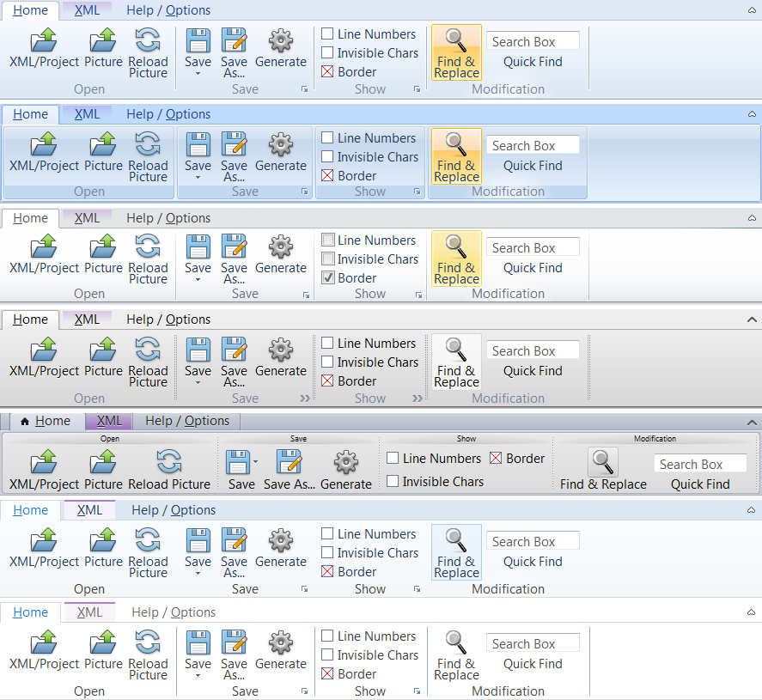Screen dimensions: 762x700
Task: Click Quick Find in the bottommost ribbon
Action: (533, 664)
